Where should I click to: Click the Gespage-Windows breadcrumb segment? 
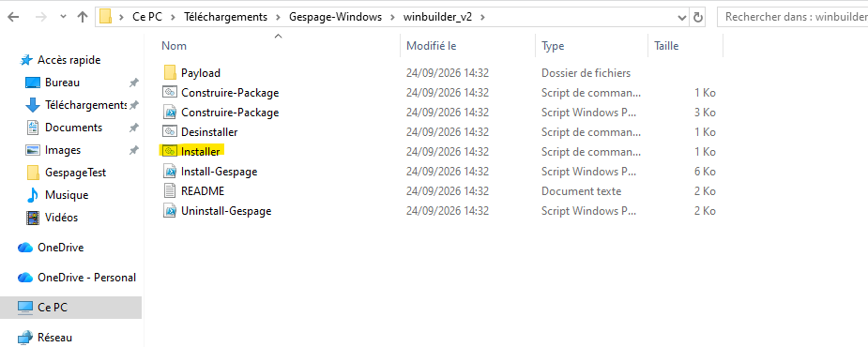(x=335, y=17)
